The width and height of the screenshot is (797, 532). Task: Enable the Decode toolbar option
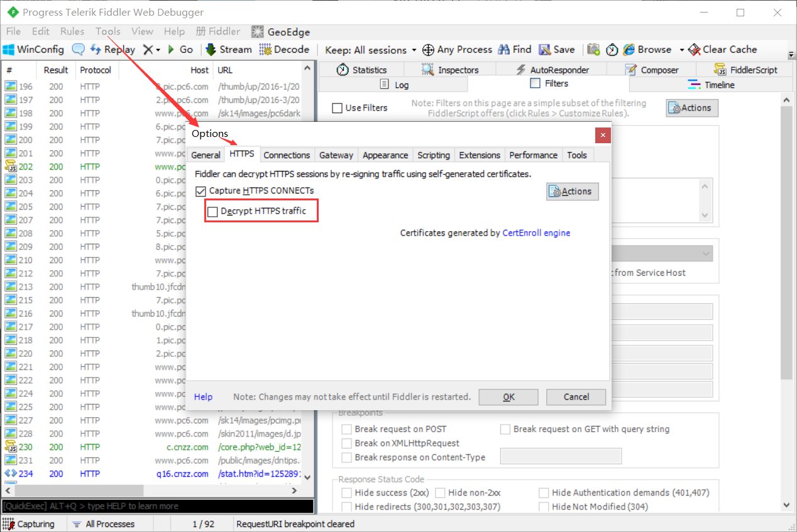[x=284, y=50]
